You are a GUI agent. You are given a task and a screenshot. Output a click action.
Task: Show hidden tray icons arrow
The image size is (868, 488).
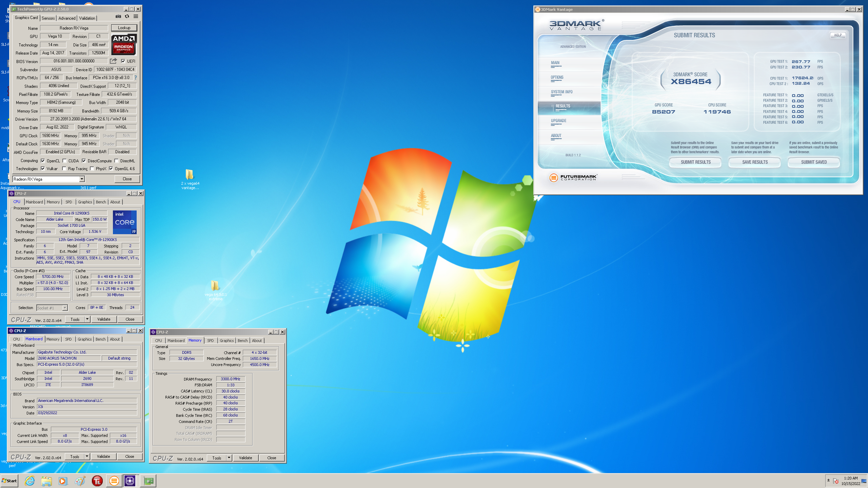pyautogui.click(x=828, y=481)
